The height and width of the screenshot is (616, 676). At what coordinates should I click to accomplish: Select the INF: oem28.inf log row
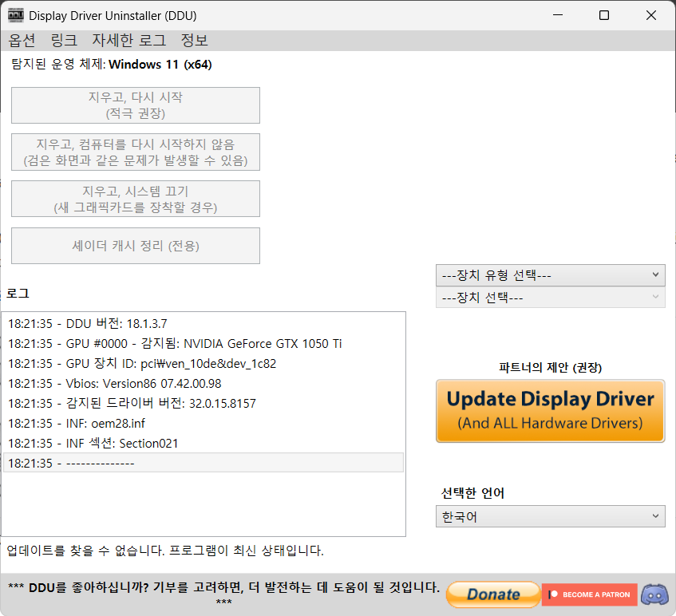pyautogui.click(x=204, y=424)
